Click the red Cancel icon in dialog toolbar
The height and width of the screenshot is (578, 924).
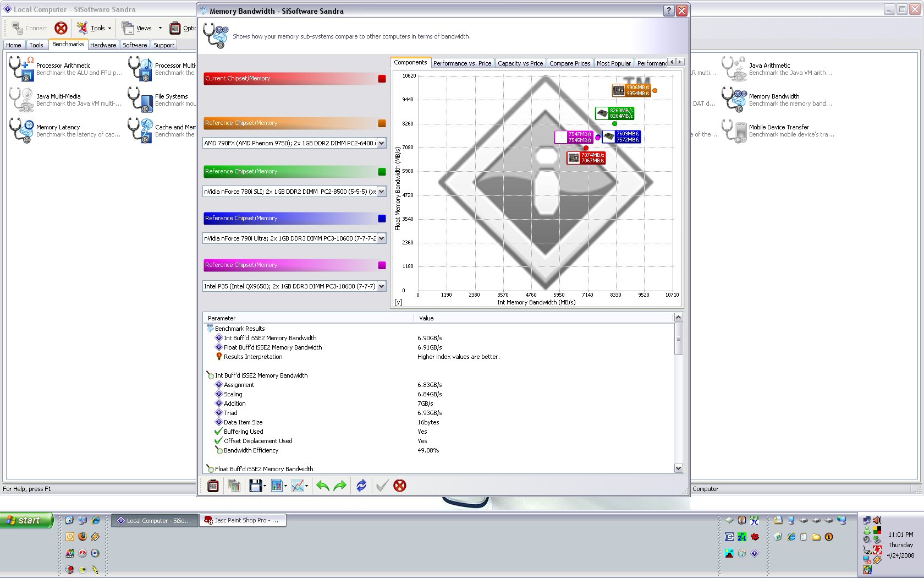400,486
